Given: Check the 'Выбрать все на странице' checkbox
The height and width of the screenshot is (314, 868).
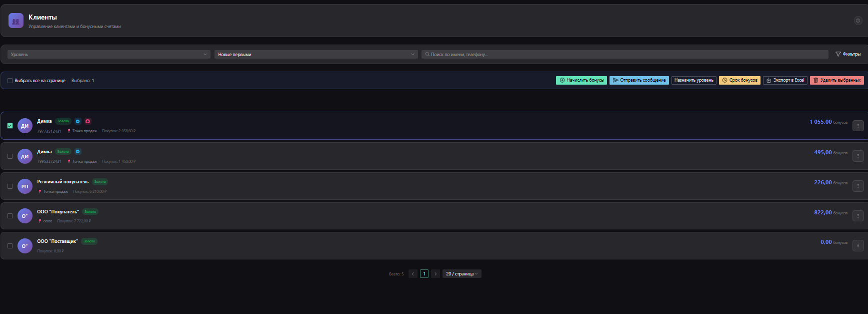Looking at the screenshot, I should [x=10, y=81].
